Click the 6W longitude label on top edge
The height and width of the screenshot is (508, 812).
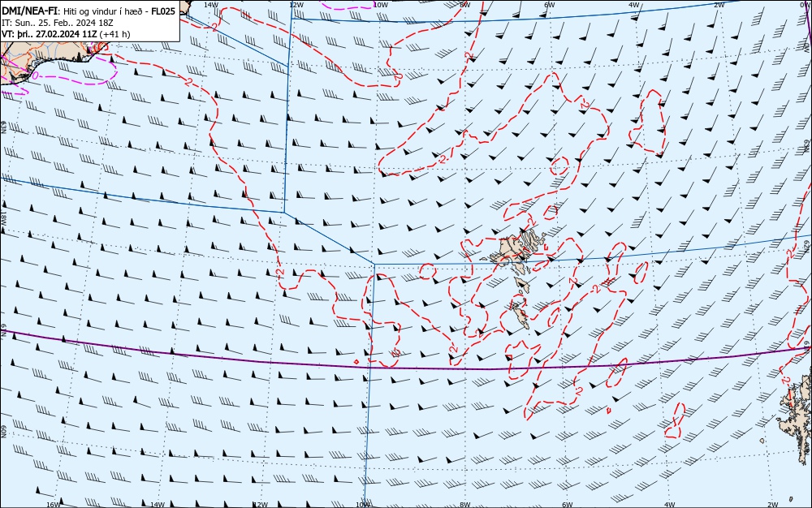pos(550,4)
